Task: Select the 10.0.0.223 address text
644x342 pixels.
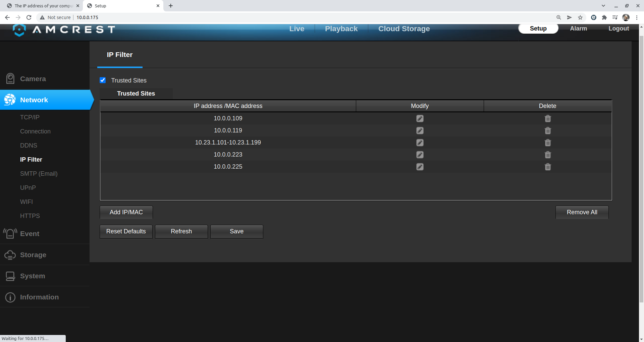Action: coord(228,155)
